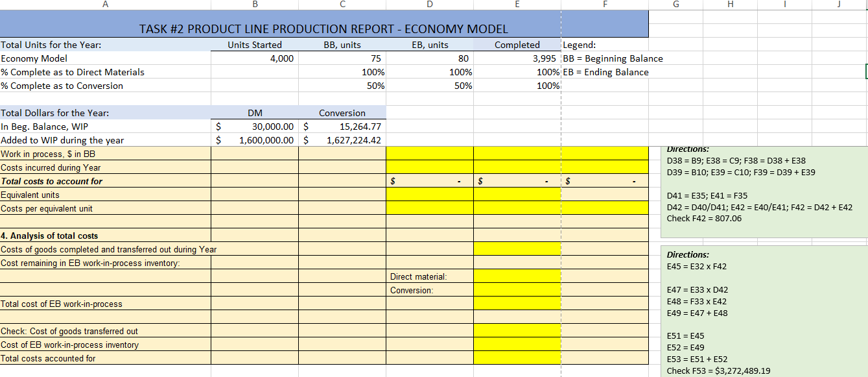The width and height of the screenshot is (868, 377).
Task: Select the column A header
Action: 104,5
